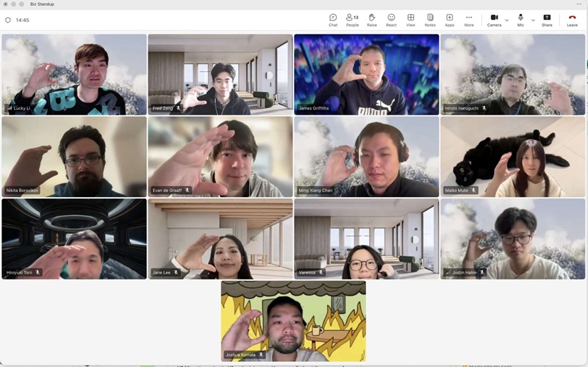Change the meeting View layout
The image size is (588, 367).
pos(411,19)
